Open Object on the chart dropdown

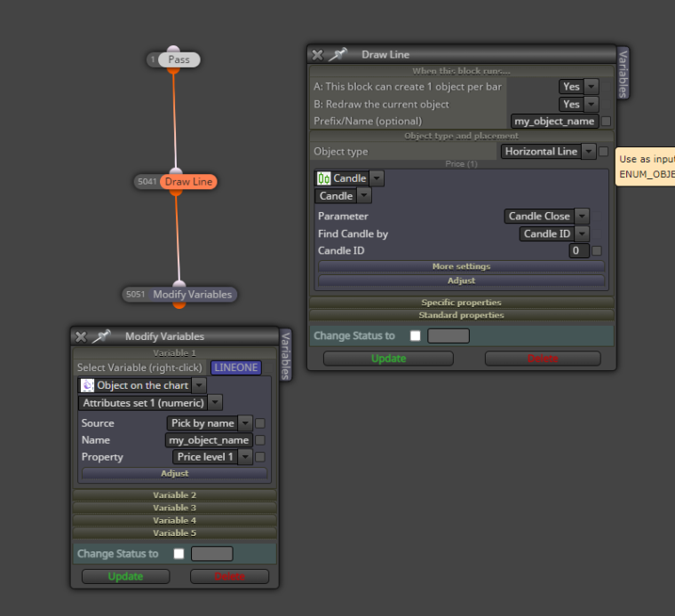[x=199, y=385]
